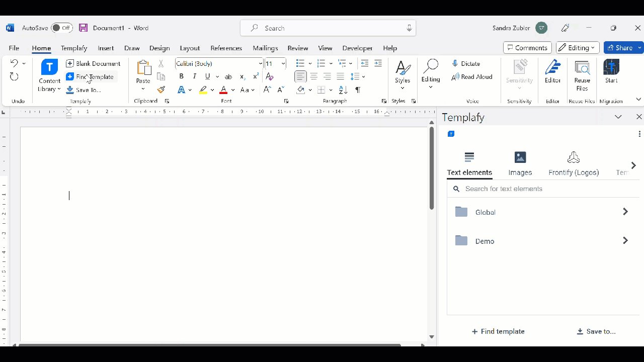The width and height of the screenshot is (644, 362).
Task: Apply subscript formatting
Action: click(243, 77)
